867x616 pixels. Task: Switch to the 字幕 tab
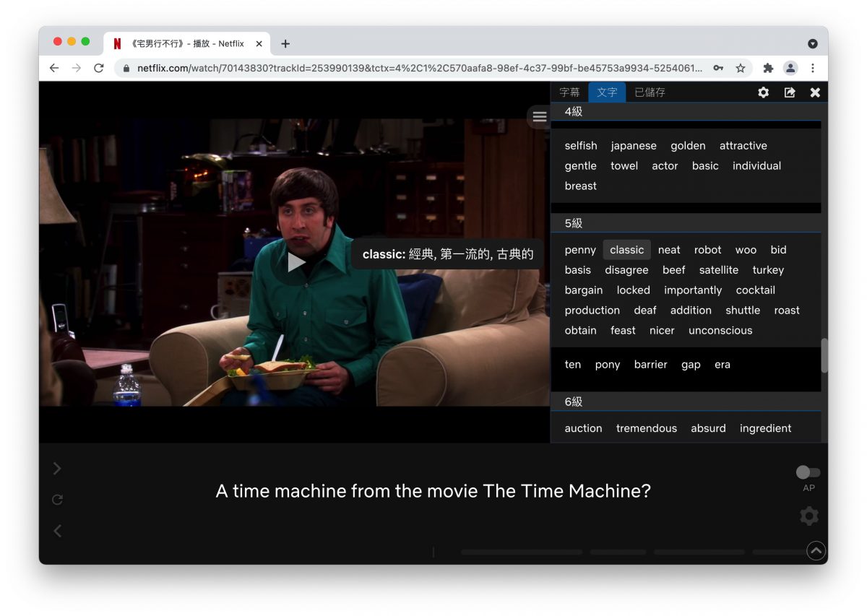569,92
